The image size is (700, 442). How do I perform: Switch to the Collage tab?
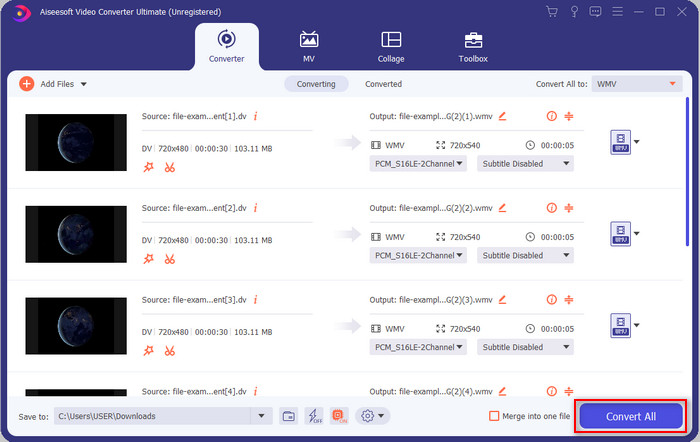pyautogui.click(x=391, y=47)
